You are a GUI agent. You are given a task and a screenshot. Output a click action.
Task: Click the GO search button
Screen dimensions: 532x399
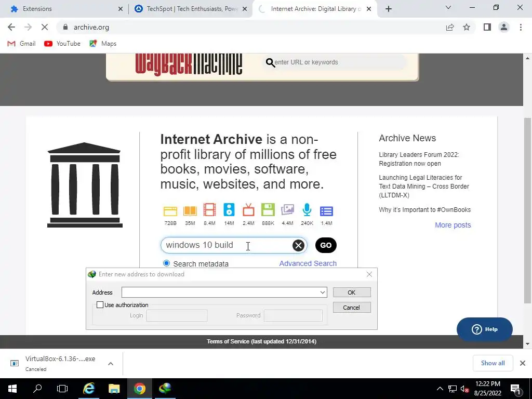[x=326, y=245]
